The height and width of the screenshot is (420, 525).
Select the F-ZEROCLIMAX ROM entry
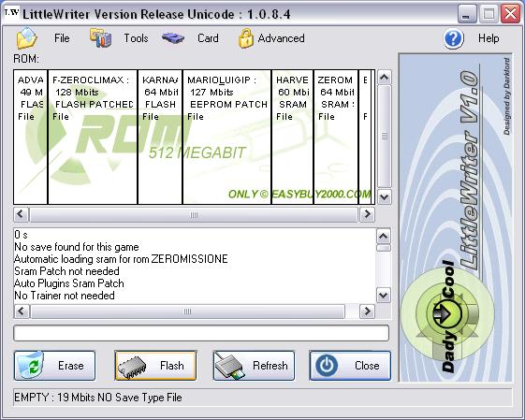pos(93,137)
